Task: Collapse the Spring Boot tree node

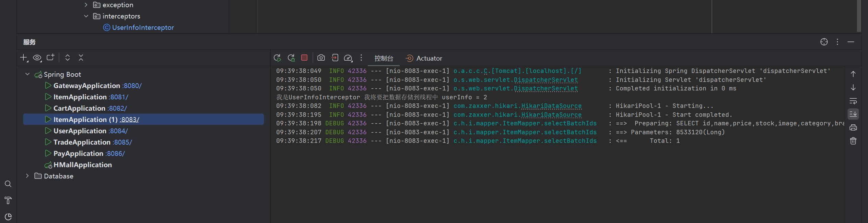Action: 27,74
